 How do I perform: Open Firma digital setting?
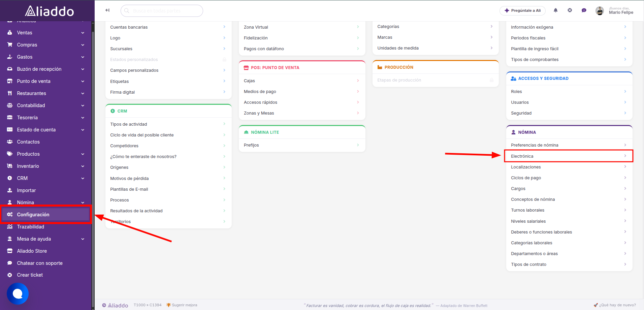(x=168, y=92)
